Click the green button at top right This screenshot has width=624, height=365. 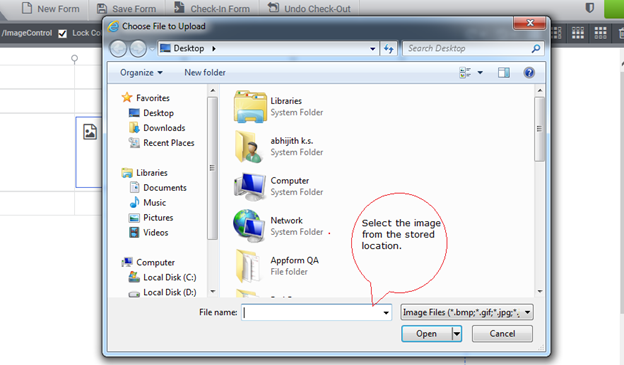click(614, 8)
